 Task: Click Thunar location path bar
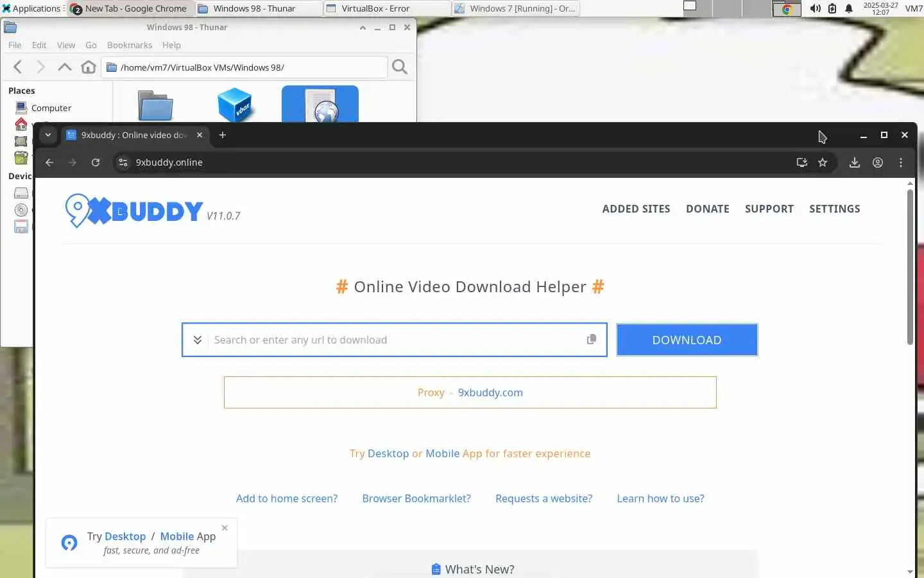click(x=244, y=67)
